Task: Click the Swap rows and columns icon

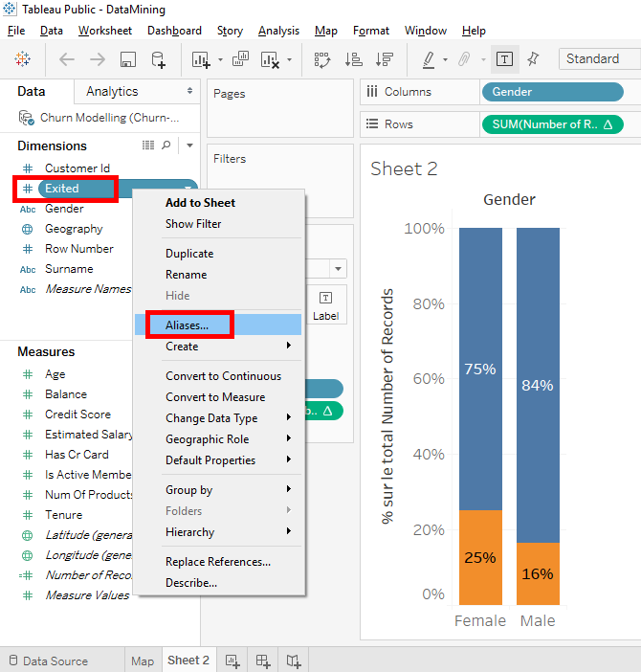Action: click(322, 59)
